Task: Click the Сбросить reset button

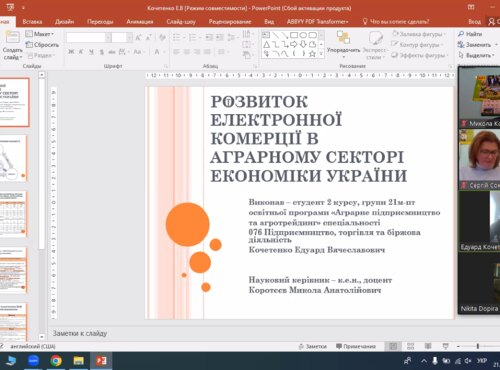Action: tap(42, 45)
